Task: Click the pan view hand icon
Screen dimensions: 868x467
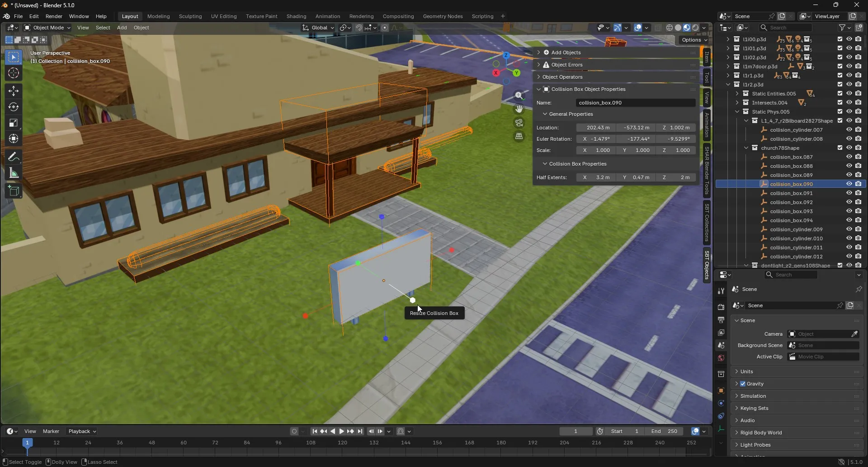Action: (519, 109)
